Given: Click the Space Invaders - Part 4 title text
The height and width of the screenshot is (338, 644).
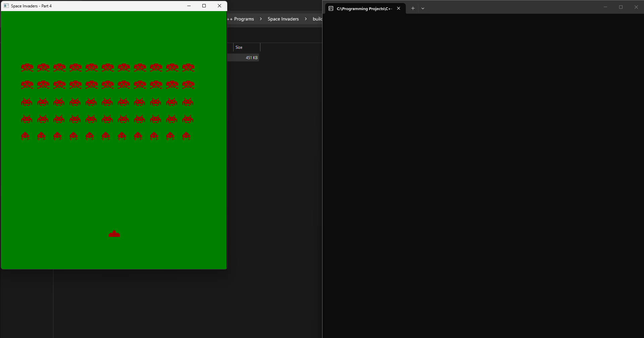Looking at the screenshot, I should 31,6.
